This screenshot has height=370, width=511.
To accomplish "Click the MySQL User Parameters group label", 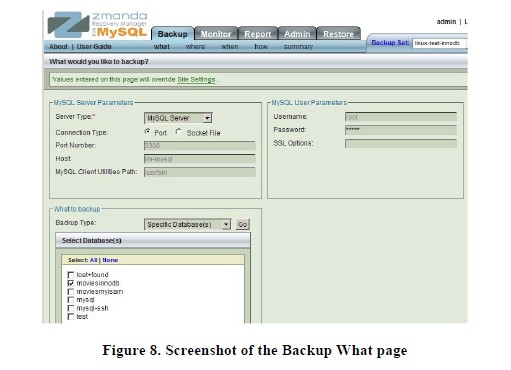I will point(309,103).
